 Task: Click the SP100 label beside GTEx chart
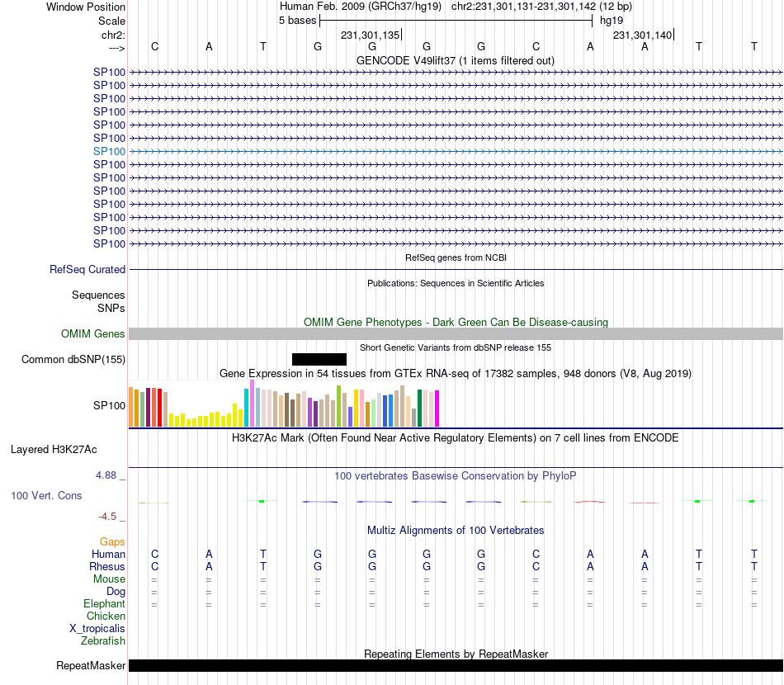click(109, 405)
